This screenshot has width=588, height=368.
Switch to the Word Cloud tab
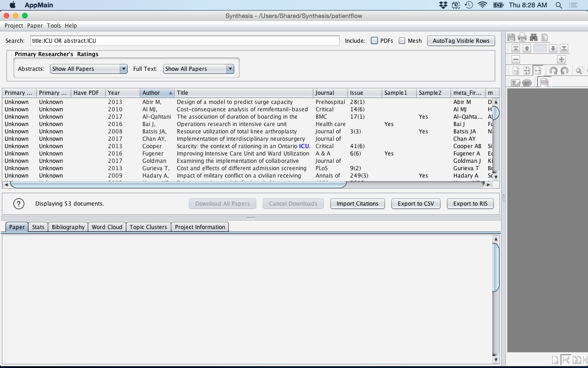click(107, 227)
